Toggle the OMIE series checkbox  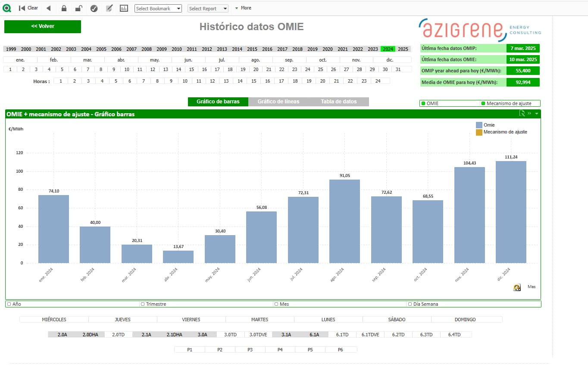pyautogui.click(x=423, y=103)
